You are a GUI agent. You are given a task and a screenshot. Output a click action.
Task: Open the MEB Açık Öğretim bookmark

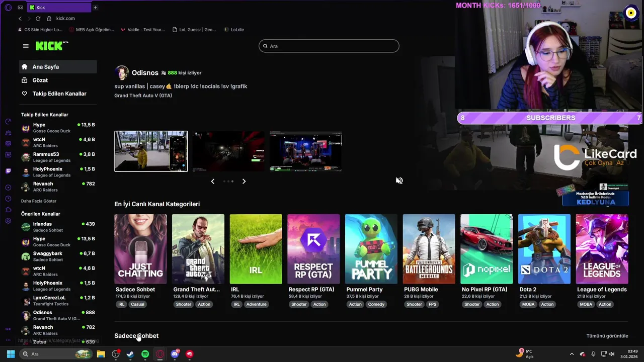(x=91, y=30)
